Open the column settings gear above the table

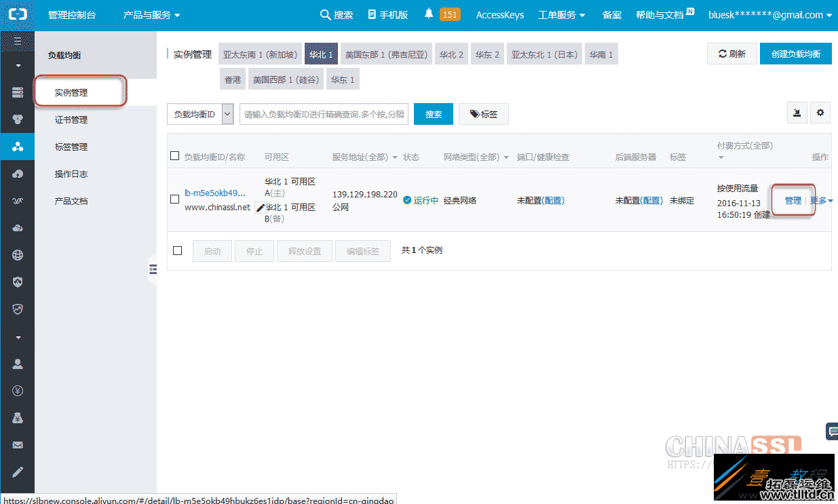[820, 113]
